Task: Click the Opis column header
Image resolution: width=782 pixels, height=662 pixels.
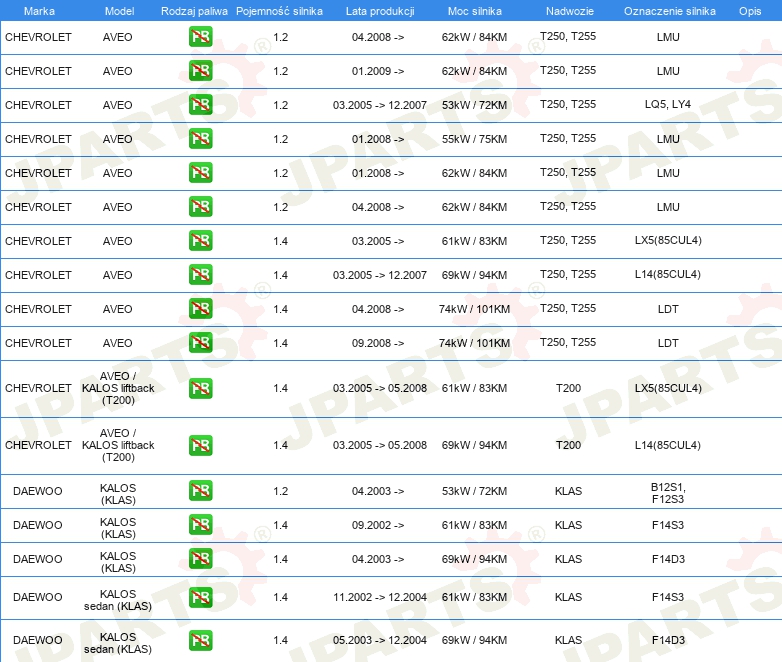Action: pyautogui.click(x=749, y=10)
